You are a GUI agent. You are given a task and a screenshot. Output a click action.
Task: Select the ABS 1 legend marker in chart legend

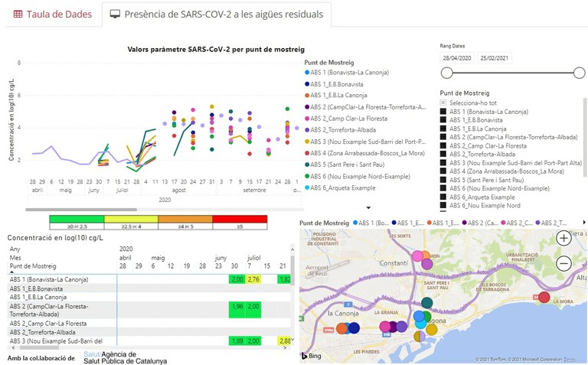[307, 73]
